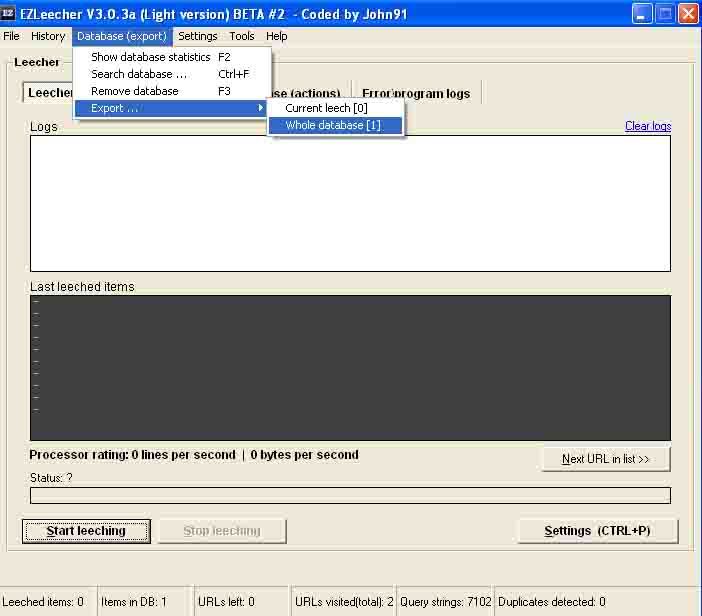Image resolution: width=702 pixels, height=616 pixels.
Task: Open the File menu
Action: [11, 36]
